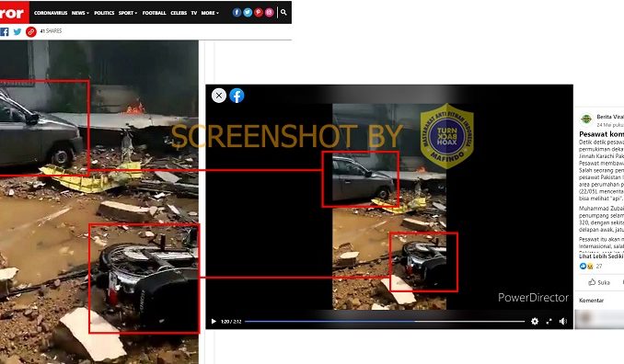Open the Mirror header Pinterest icon

point(259,12)
